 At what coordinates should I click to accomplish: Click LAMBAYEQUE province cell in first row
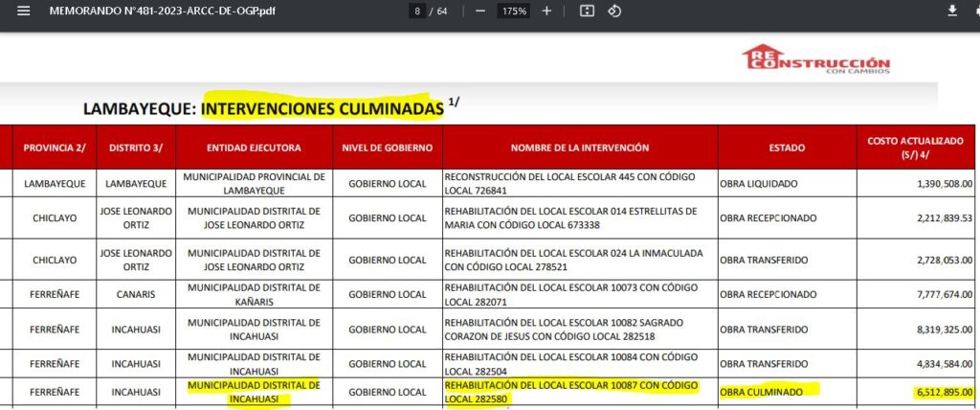click(x=55, y=184)
